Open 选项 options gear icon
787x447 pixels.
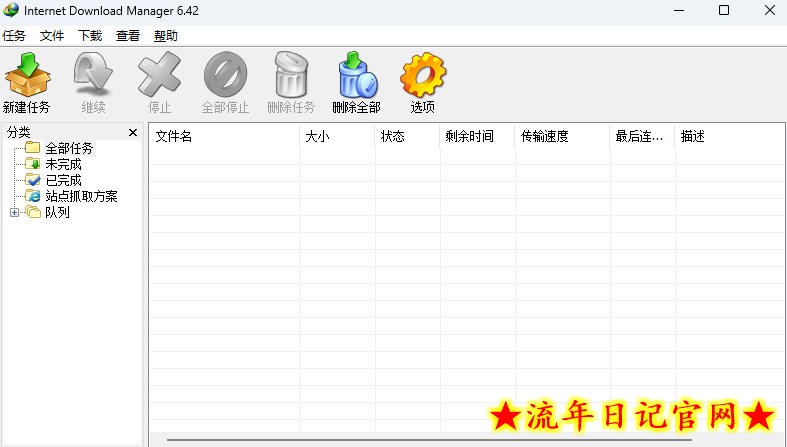pyautogui.click(x=423, y=75)
